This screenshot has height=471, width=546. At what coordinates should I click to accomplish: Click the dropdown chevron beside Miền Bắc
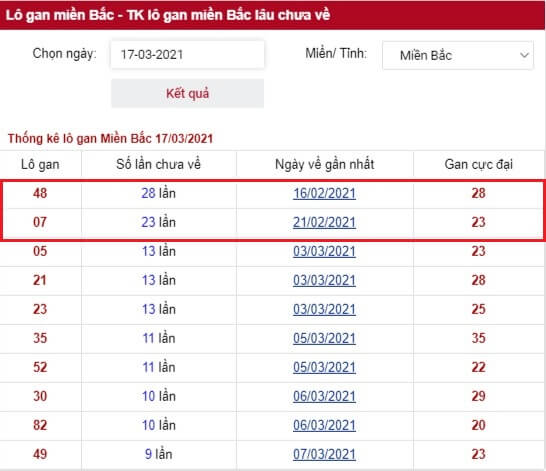pos(524,55)
